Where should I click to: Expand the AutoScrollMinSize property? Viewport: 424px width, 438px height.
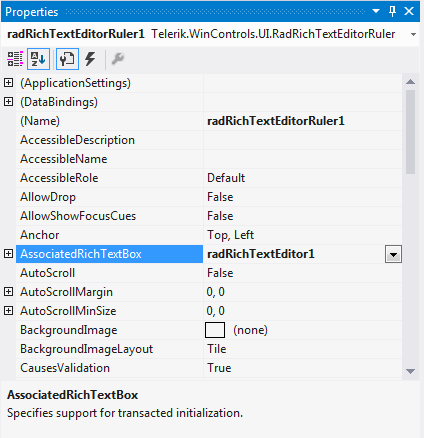tap(9, 311)
